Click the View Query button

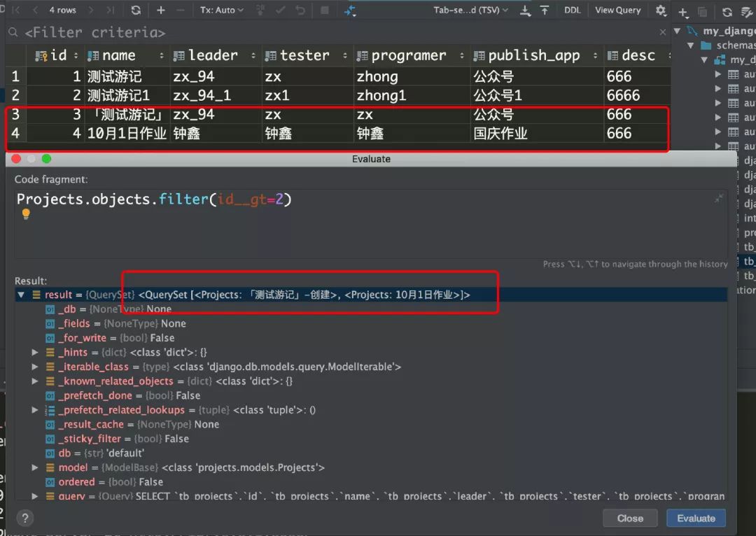coord(617,10)
